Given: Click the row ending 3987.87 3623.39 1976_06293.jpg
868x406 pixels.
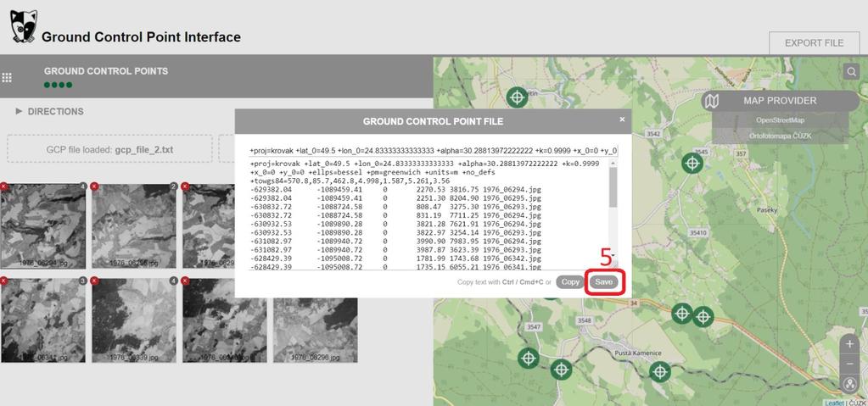Looking at the screenshot, I should click(x=395, y=249).
